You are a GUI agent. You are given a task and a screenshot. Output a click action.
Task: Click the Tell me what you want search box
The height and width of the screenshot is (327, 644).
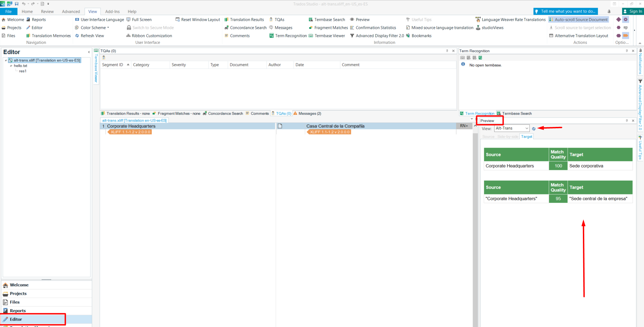click(566, 11)
